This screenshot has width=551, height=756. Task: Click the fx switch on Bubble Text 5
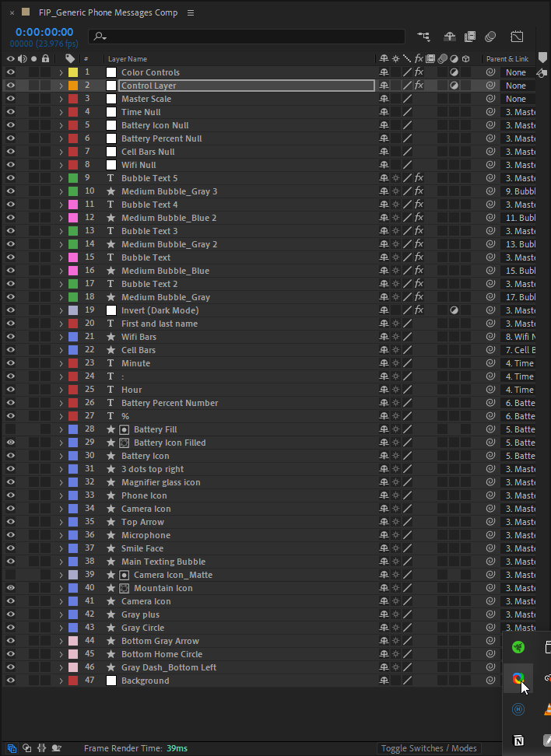[x=419, y=178]
